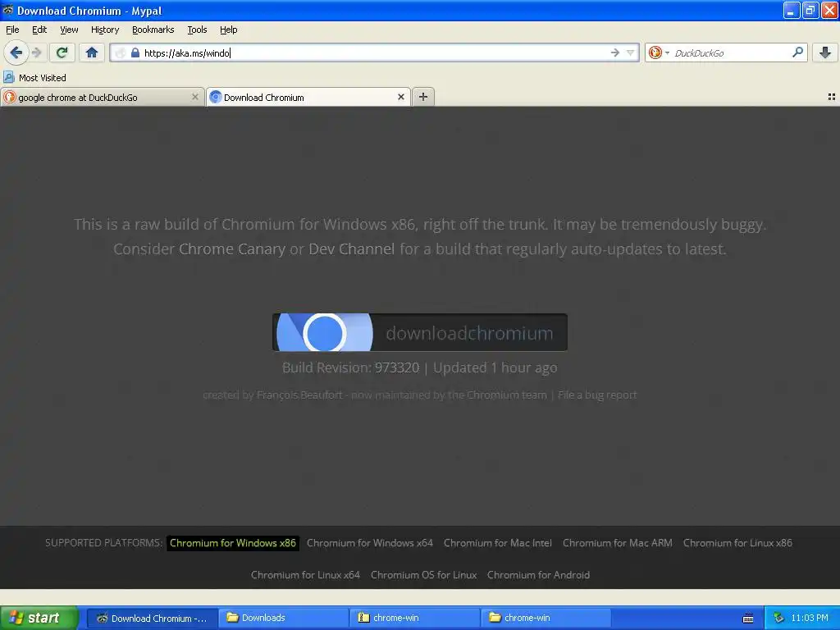Screen dimensions: 840x630
Task: Click the padlock icon in the address bar
Action: (135, 52)
